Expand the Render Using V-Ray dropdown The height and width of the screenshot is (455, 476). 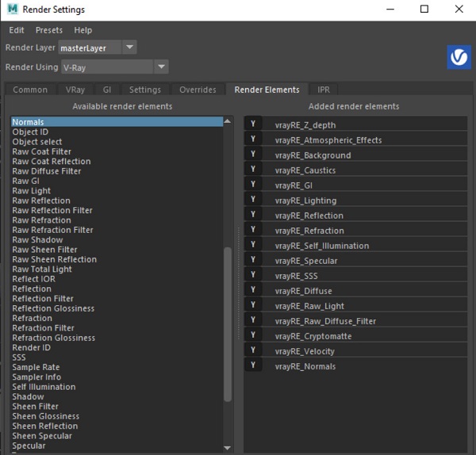click(161, 67)
